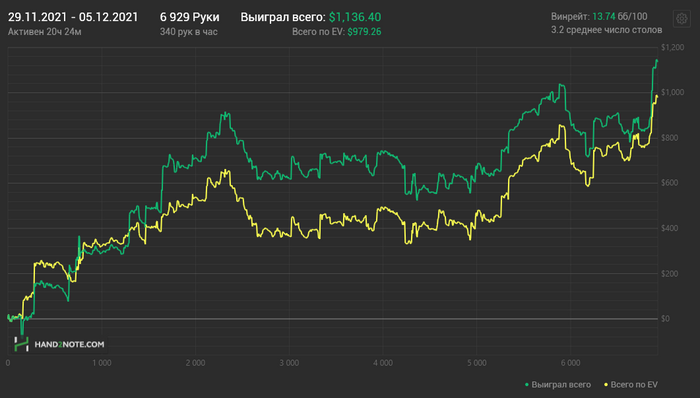
Task: Click '340 рук в час' text
Action: (188, 32)
